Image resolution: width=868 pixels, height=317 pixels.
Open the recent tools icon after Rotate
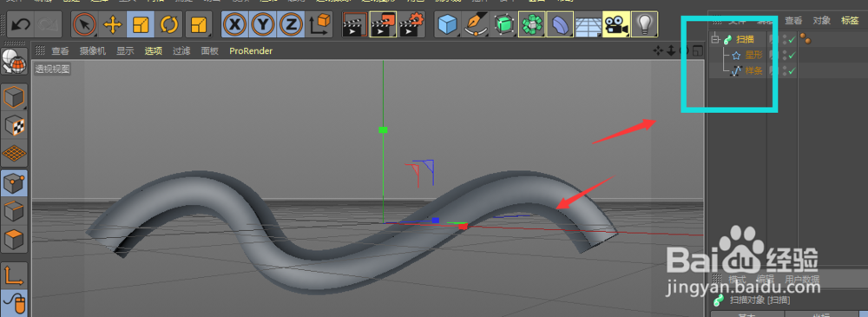tap(198, 24)
